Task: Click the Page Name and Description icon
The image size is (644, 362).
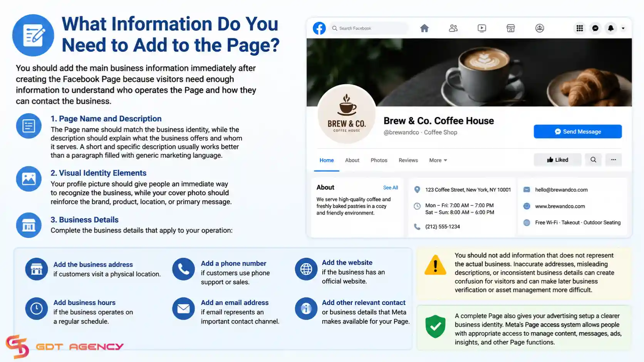Action: [x=29, y=126]
